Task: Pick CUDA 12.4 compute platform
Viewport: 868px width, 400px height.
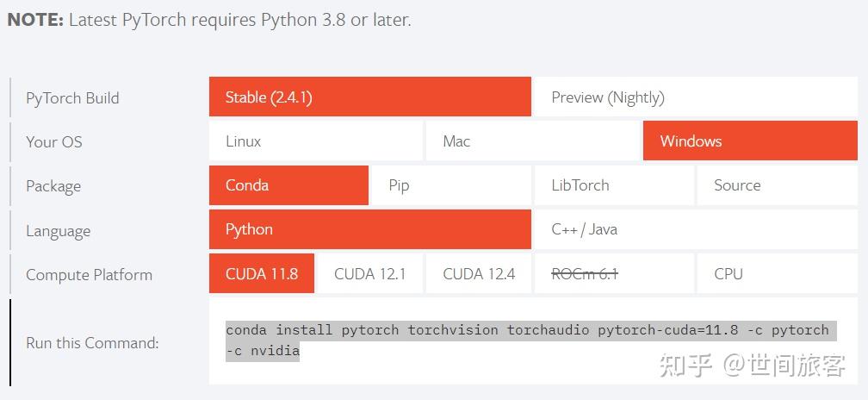Action: [479, 274]
